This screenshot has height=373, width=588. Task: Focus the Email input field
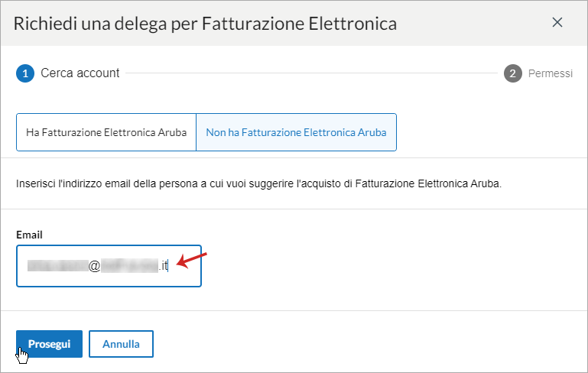[x=109, y=266]
